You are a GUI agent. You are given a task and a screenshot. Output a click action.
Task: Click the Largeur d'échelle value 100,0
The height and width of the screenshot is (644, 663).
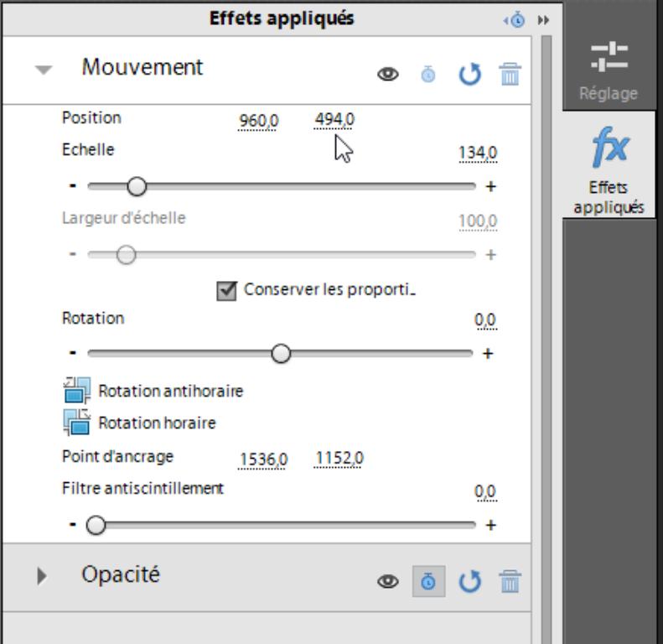pos(478,221)
